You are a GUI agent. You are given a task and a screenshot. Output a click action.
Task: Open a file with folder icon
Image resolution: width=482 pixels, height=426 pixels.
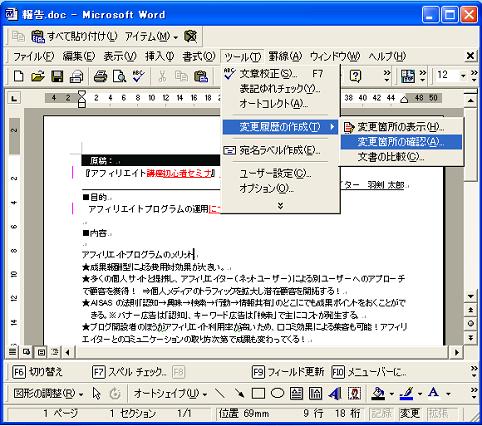[x=38, y=76]
